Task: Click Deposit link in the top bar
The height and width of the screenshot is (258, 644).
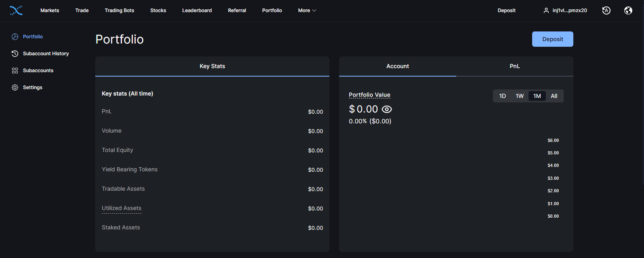Action: [506, 10]
